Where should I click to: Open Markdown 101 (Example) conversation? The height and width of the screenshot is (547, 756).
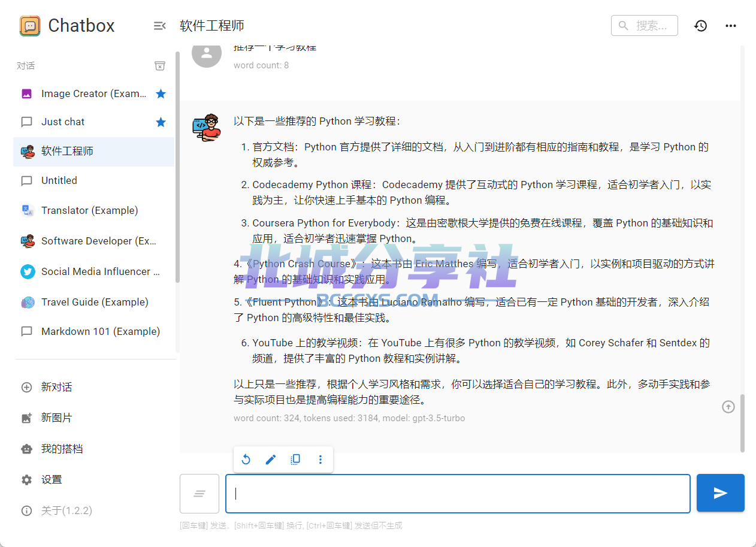tap(94, 331)
